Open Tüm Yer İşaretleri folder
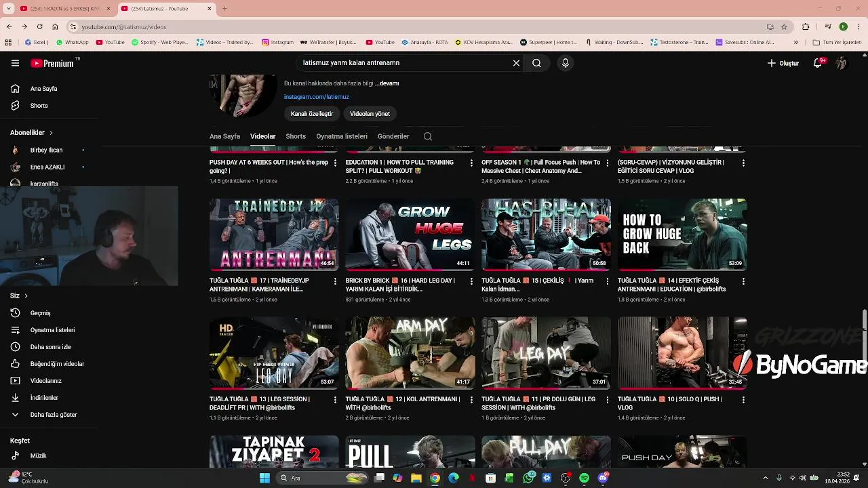Viewport: 868px width, 488px height. point(837,42)
